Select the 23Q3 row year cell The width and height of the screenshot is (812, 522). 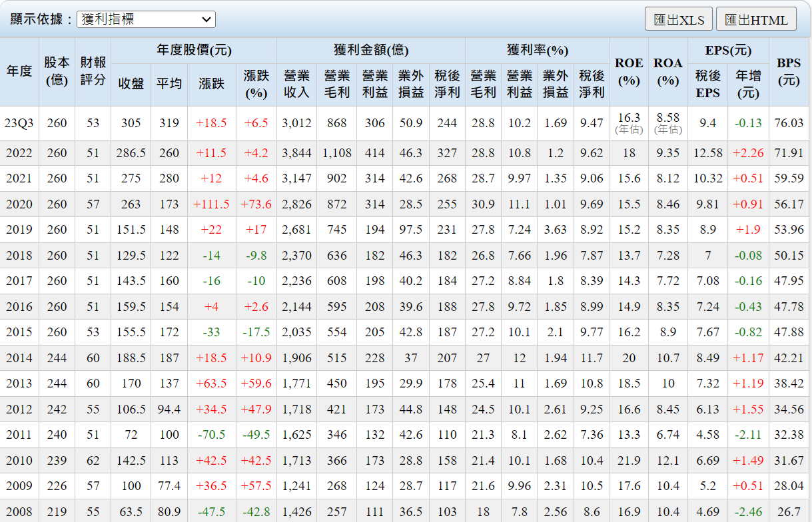pos(19,123)
